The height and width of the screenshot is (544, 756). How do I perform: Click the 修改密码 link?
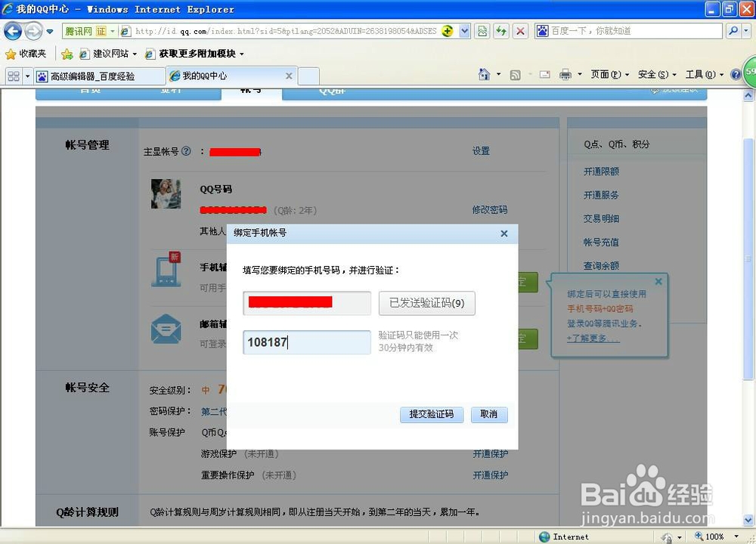coord(489,209)
